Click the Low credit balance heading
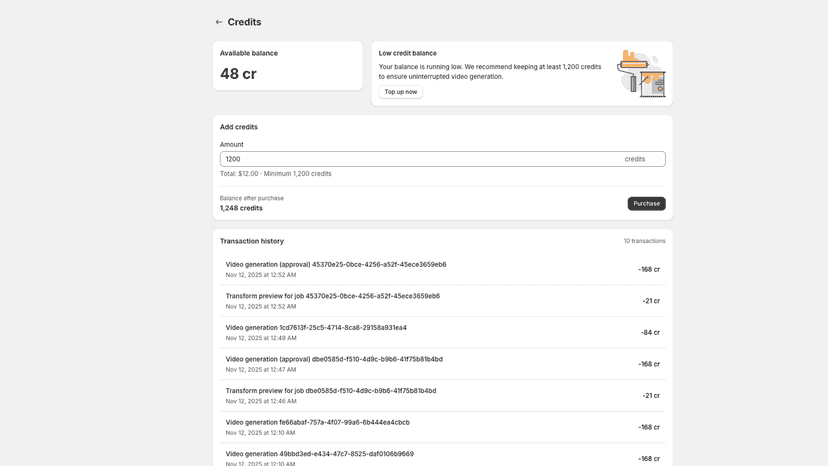The width and height of the screenshot is (828, 466). coord(407,53)
